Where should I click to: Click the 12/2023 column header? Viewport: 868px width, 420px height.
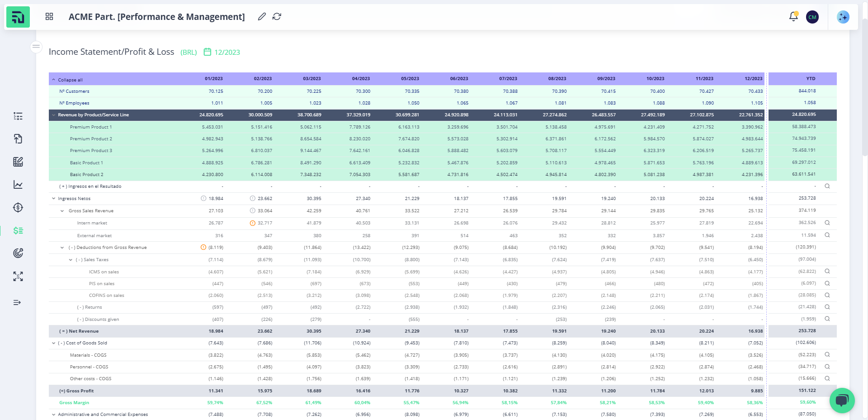pyautogui.click(x=754, y=79)
